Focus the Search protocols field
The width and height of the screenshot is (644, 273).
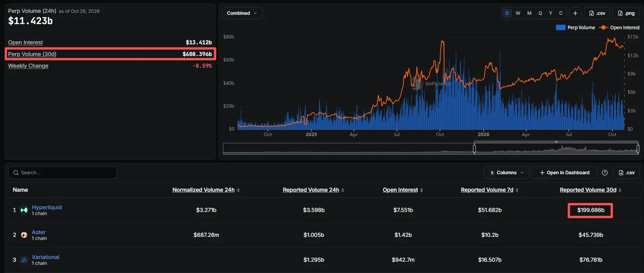(62, 173)
